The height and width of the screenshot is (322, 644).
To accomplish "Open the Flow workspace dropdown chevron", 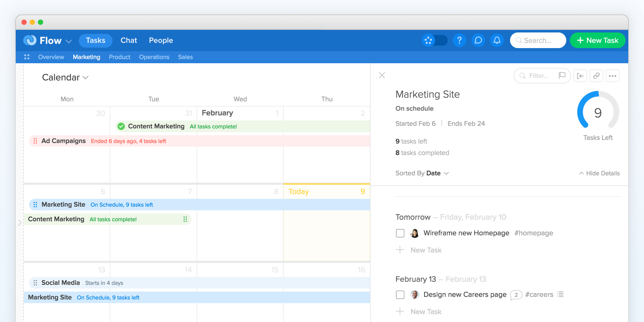I will (x=69, y=41).
